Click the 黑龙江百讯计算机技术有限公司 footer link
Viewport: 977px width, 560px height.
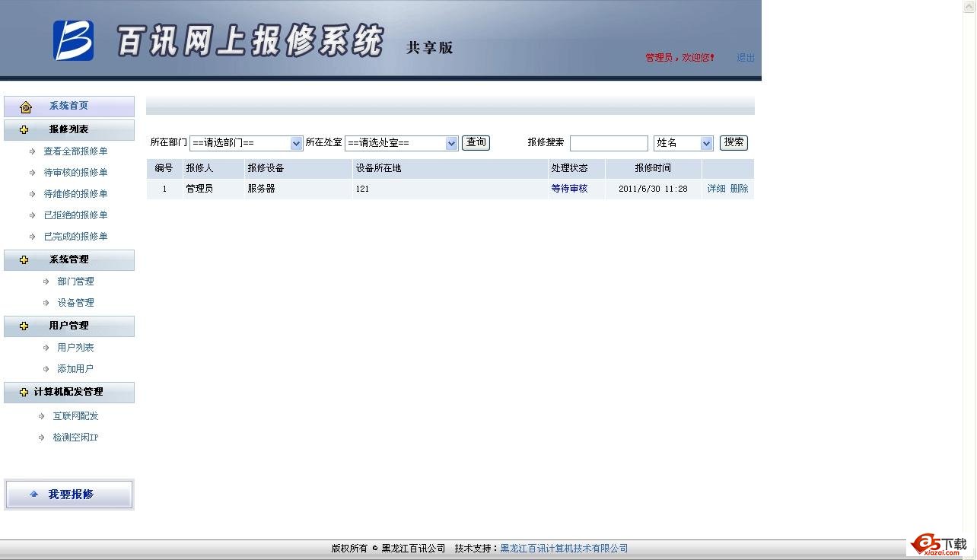click(564, 549)
